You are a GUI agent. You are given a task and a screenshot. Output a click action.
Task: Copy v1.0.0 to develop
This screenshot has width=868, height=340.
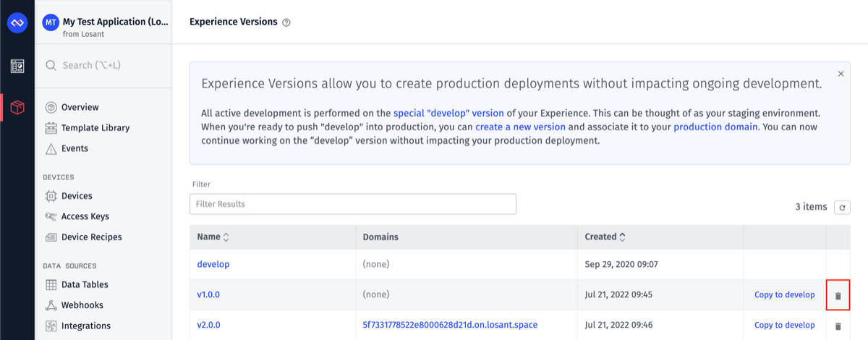(x=785, y=295)
